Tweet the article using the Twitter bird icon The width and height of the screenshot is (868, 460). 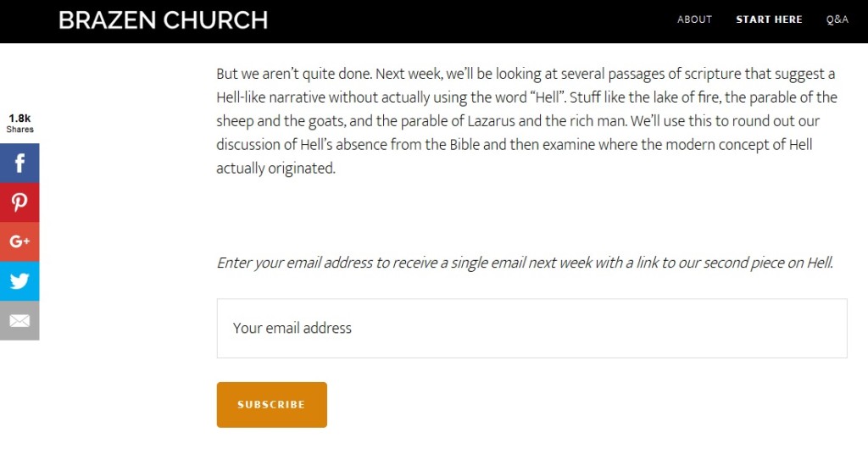coord(19,280)
